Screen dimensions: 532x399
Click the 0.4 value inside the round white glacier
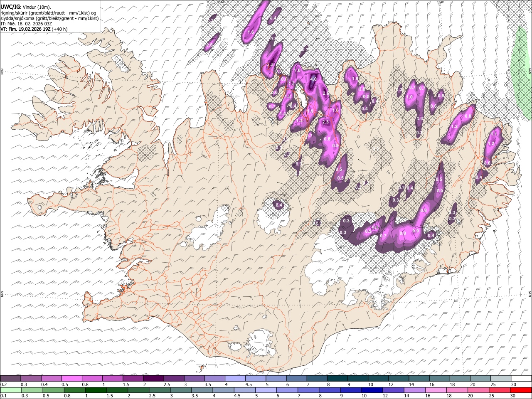(279, 205)
